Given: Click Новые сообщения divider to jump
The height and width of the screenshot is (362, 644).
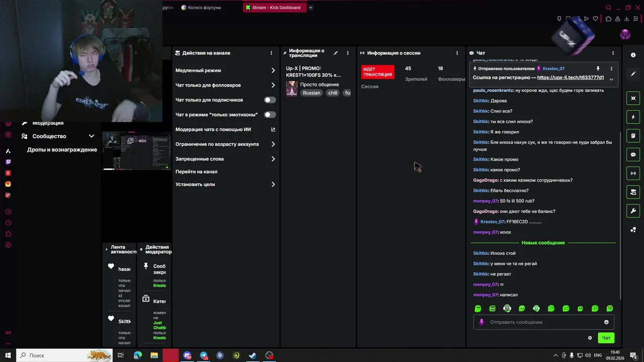Looking at the screenshot, I should (543, 243).
